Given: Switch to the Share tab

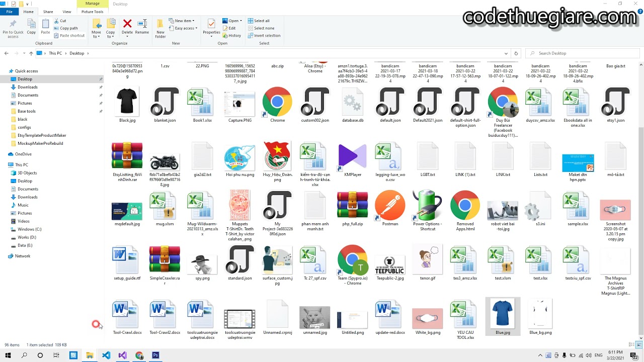Looking at the screenshot, I should (48, 12).
